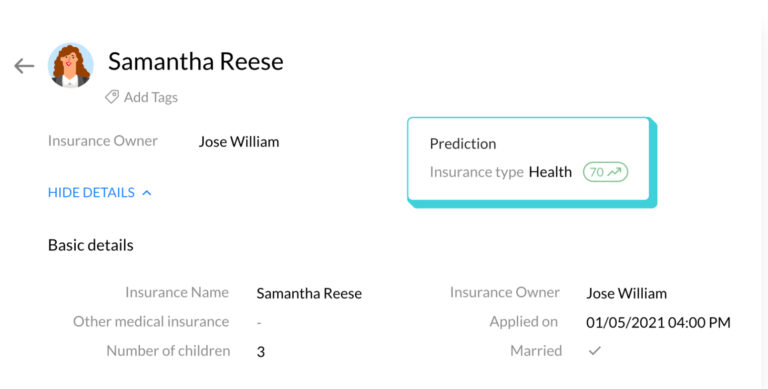The width and height of the screenshot is (768, 389).
Task: Click the Insurance type label in Prediction card
Action: (x=477, y=172)
